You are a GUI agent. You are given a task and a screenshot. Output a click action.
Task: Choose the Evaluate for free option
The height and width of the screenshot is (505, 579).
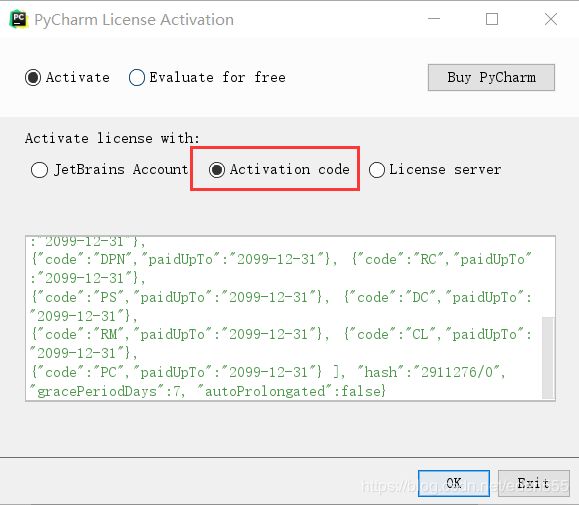pos(137,78)
